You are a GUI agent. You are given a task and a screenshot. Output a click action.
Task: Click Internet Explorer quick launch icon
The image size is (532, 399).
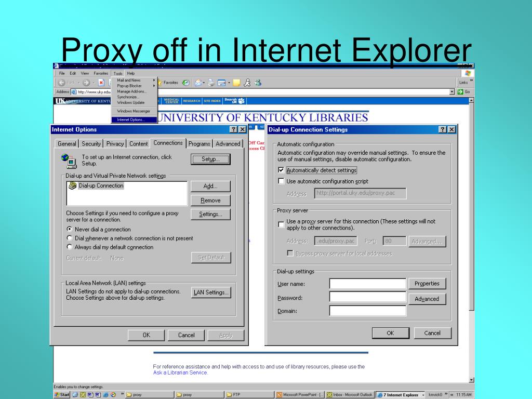click(x=105, y=395)
